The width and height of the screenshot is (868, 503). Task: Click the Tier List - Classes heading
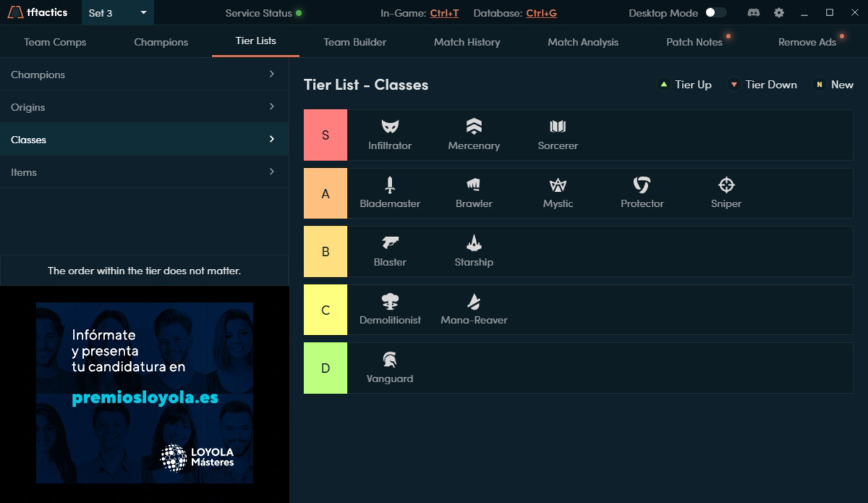366,84
